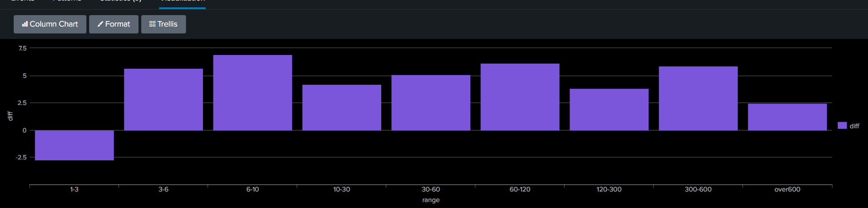
Task: Open the Column Chart type selector
Action: 50,24
